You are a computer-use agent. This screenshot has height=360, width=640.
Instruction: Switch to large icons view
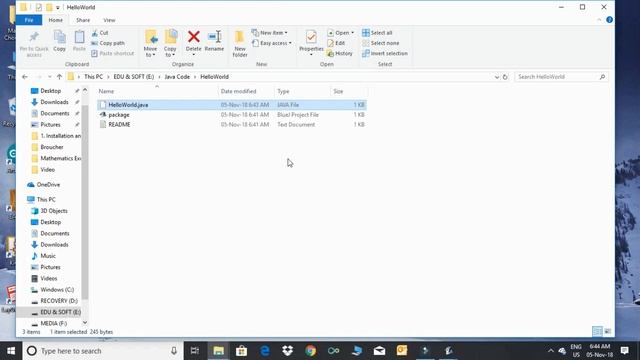607,331
